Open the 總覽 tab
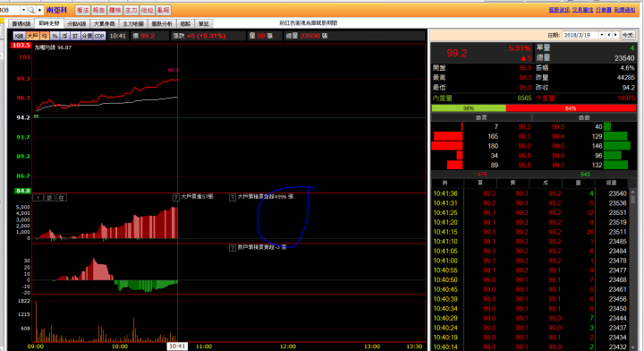Screen dimensions: 644x351 point(185,24)
